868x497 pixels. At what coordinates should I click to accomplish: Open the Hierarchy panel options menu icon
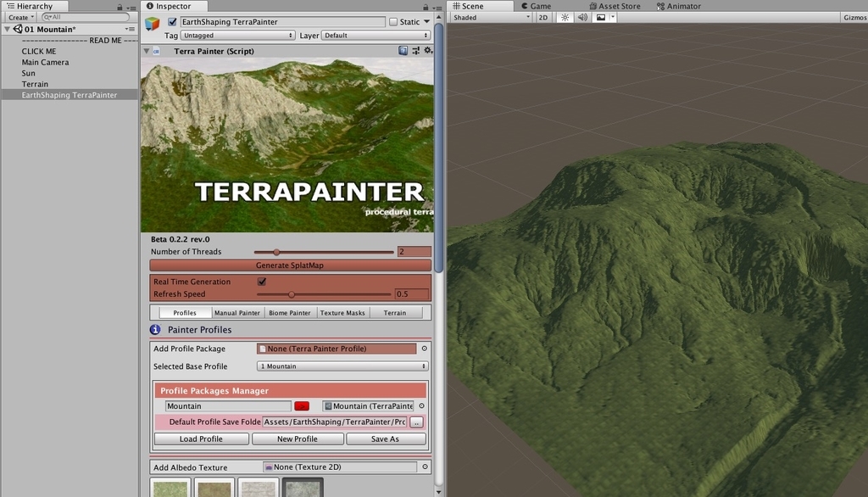click(x=131, y=8)
